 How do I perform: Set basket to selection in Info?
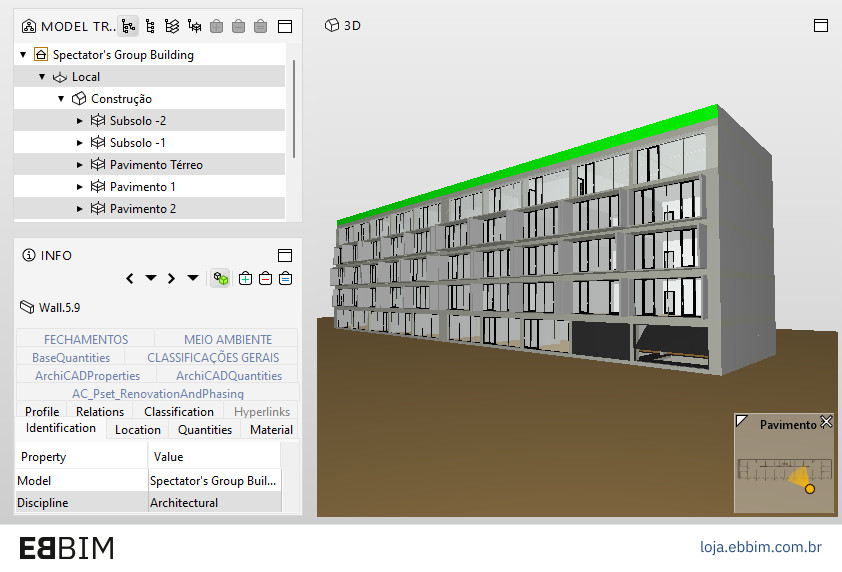point(286,278)
